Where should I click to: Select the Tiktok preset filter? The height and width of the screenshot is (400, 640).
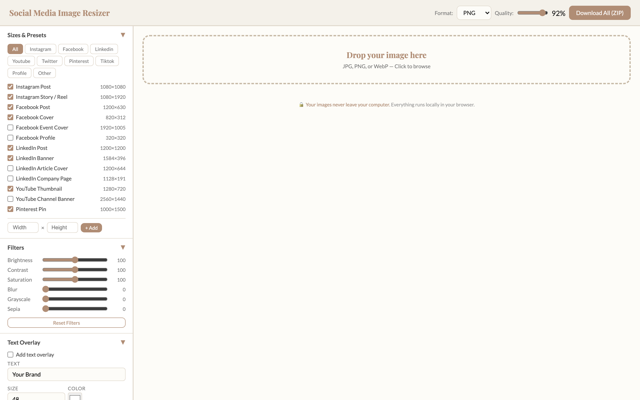(x=107, y=61)
